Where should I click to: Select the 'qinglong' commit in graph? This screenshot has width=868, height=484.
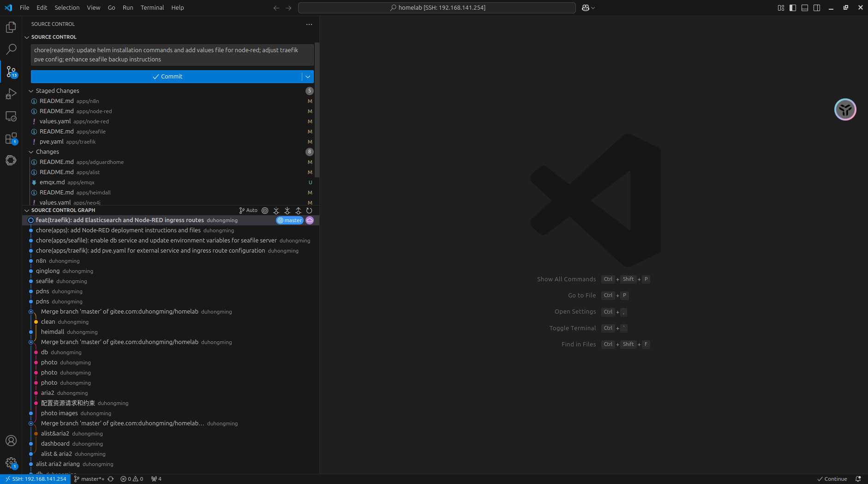[x=171, y=271]
